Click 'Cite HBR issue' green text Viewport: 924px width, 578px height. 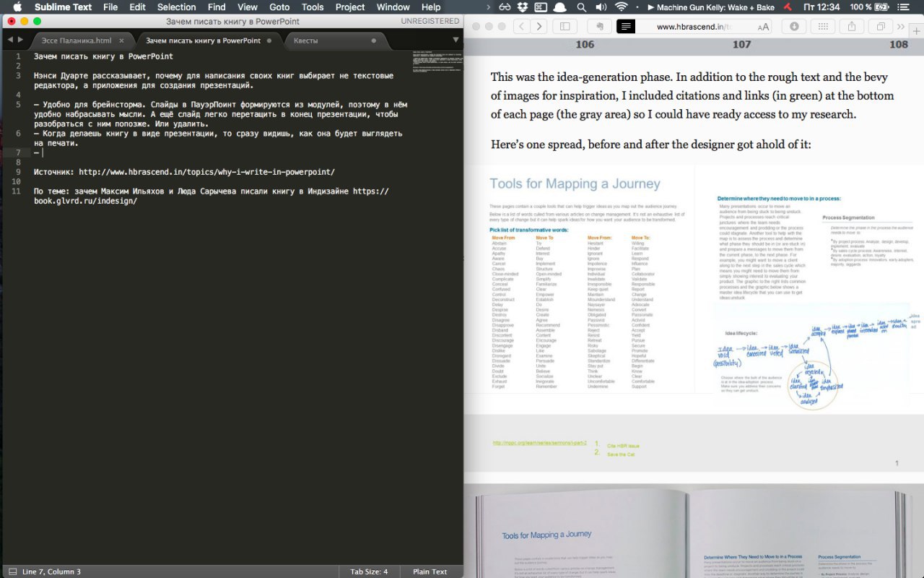[x=623, y=446]
